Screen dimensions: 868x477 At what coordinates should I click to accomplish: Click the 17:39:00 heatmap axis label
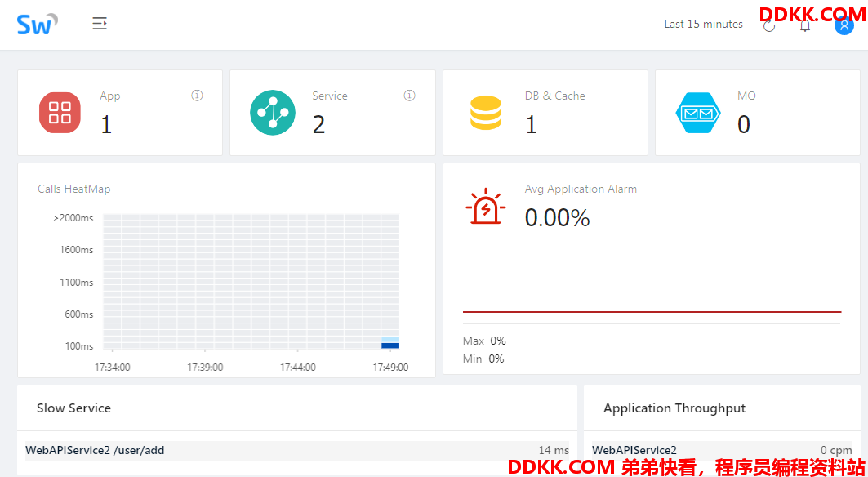tap(205, 368)
